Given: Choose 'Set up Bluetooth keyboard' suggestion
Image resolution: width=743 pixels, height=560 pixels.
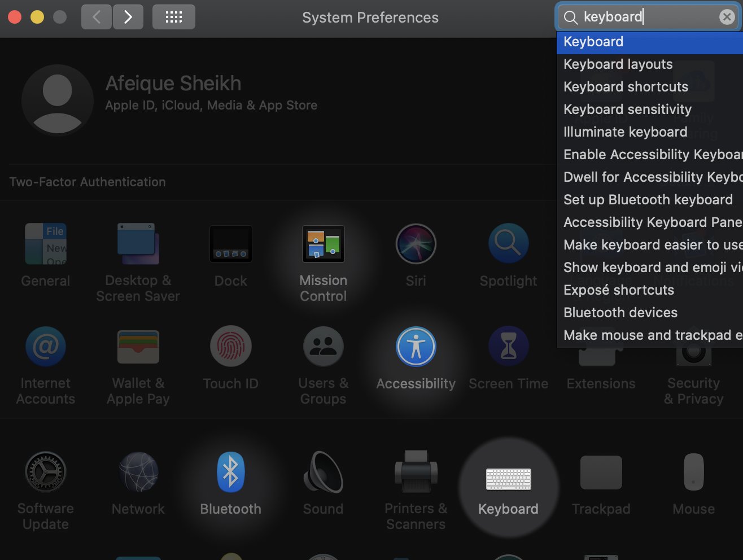Looking at the screenshot, I should 650,200.
